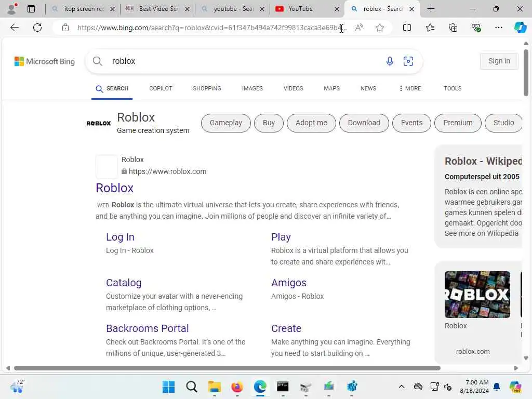532x399 pixels.
Task: View site information lock icon
Action: coord(65,28)
